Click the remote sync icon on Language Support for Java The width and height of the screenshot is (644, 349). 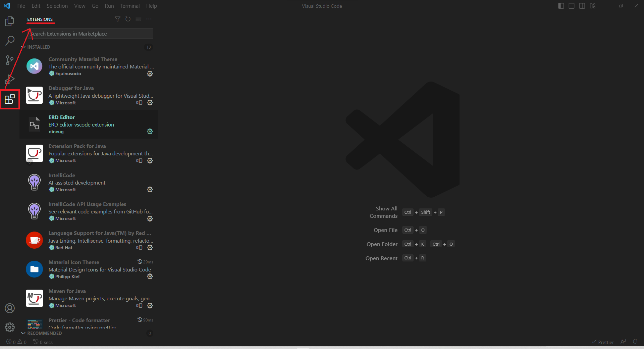140,248
